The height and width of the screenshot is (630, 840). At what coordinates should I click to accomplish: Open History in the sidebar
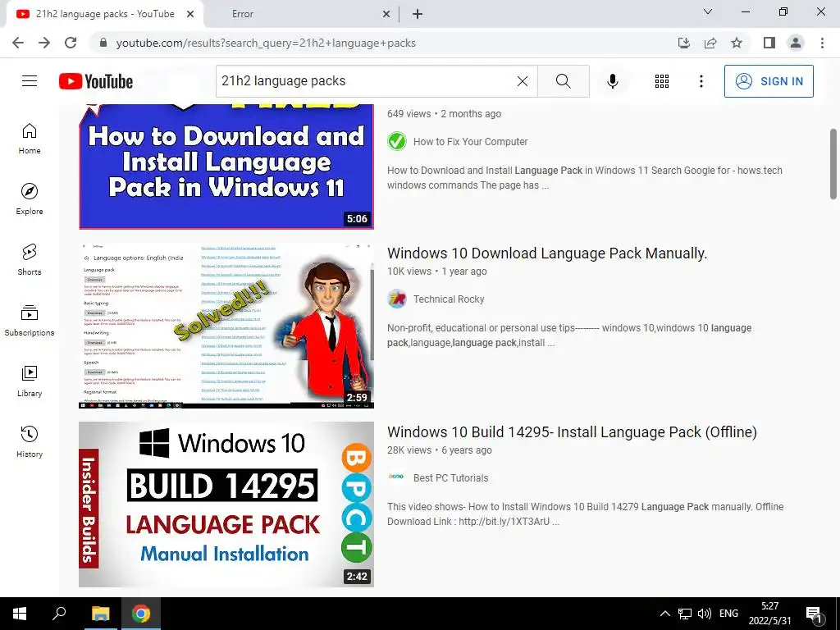click(x=30, y=441)
